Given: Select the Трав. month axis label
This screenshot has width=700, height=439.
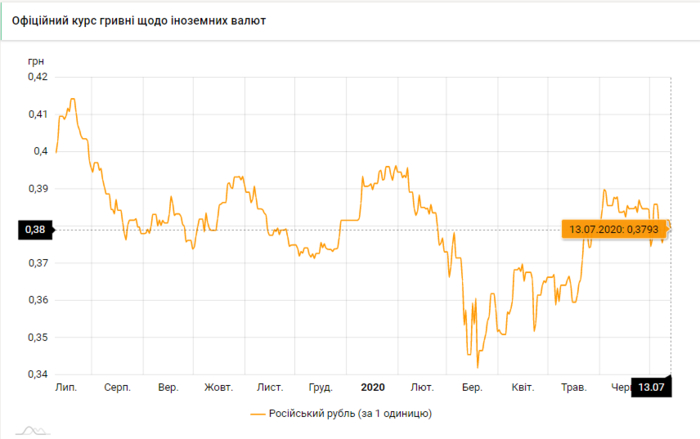Looking at the screenshot, I should click(x=574, y=386).
